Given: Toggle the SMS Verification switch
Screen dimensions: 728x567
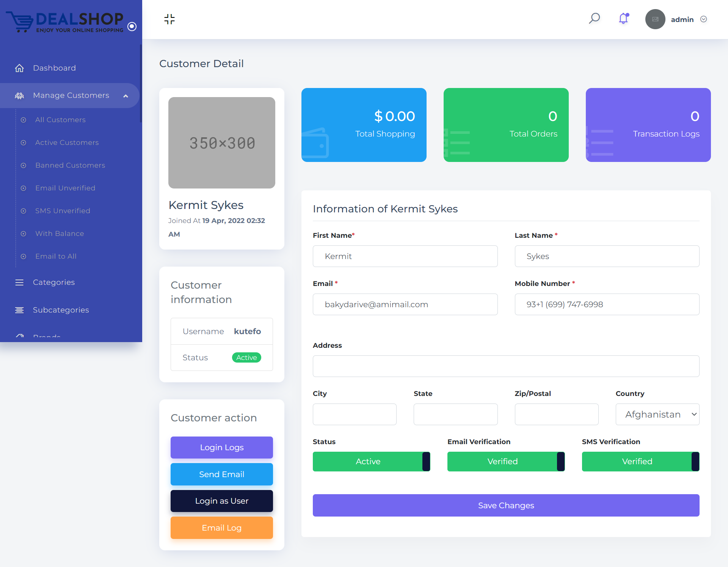Looking at the screenshot, I should click(640, 462).
